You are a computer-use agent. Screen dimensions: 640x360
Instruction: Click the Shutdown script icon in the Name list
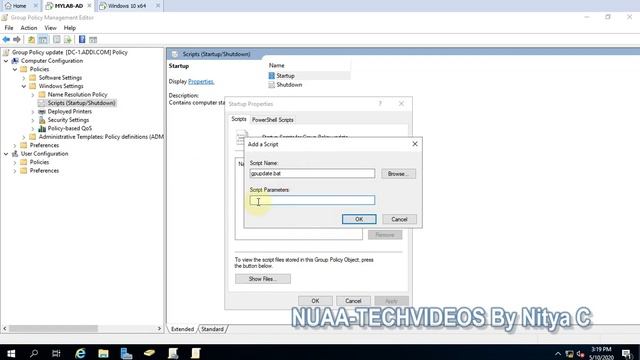click(x=272, y=85)
